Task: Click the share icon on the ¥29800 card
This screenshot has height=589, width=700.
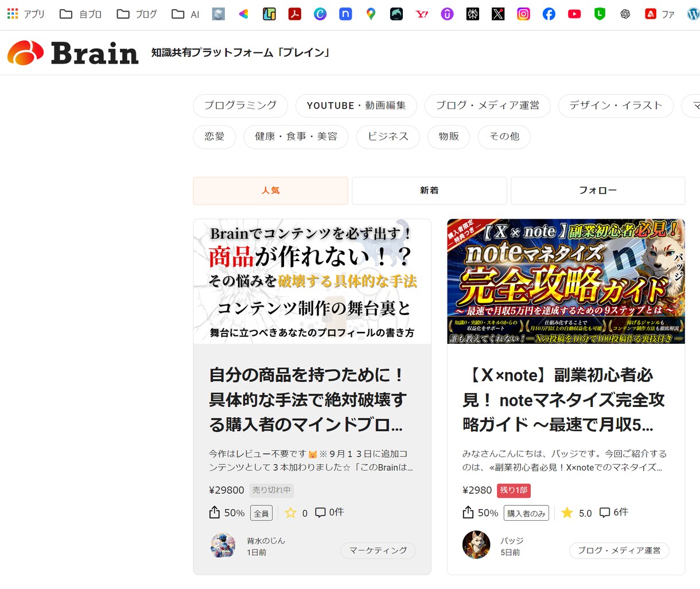Action: [x=215, y=512]
